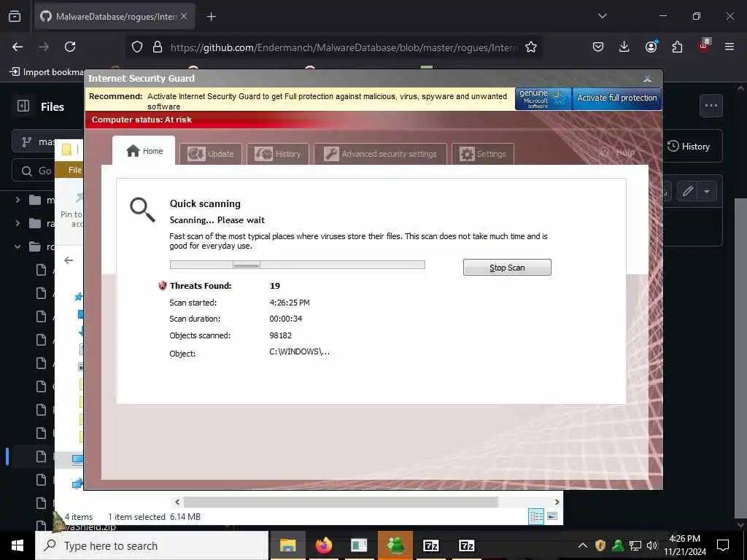Viewport: 747px width, 560px height.
Task: Open a new Firefox tab
Action: pyautogui.click(x=211, y=17)
